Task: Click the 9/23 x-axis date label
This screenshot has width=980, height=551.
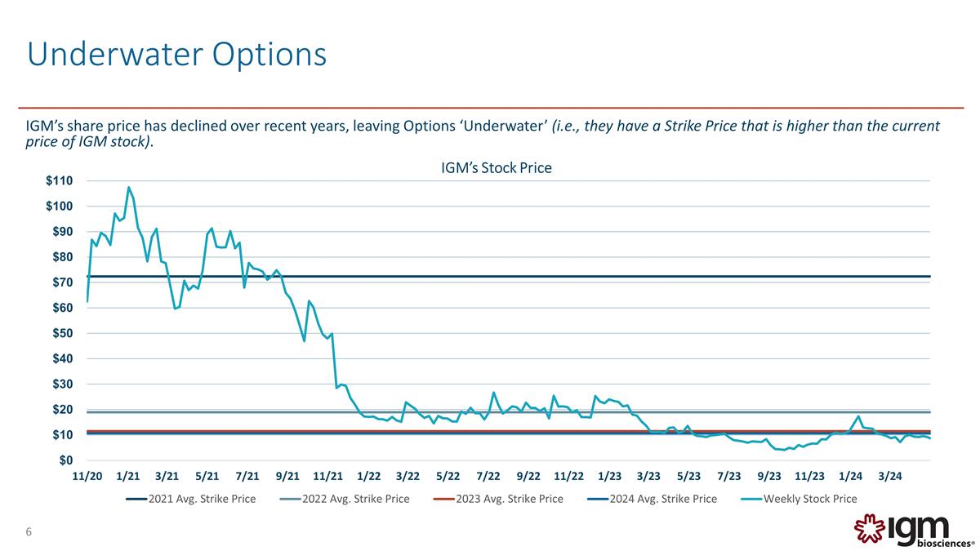Action: 769,477
